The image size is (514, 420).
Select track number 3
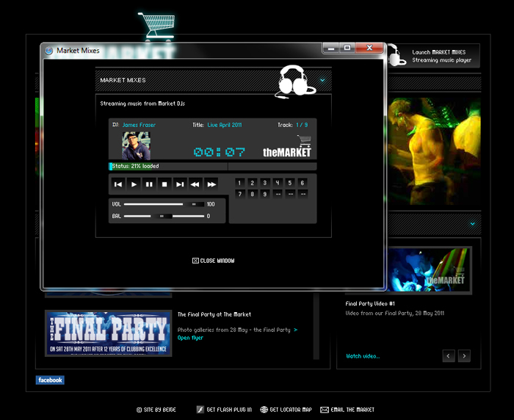pyautogui.click(x=265, y=183)
